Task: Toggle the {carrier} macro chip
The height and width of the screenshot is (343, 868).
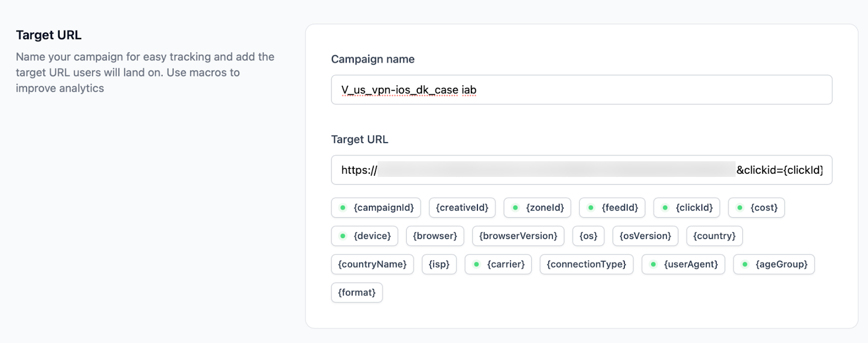Action: click(498, 264)
